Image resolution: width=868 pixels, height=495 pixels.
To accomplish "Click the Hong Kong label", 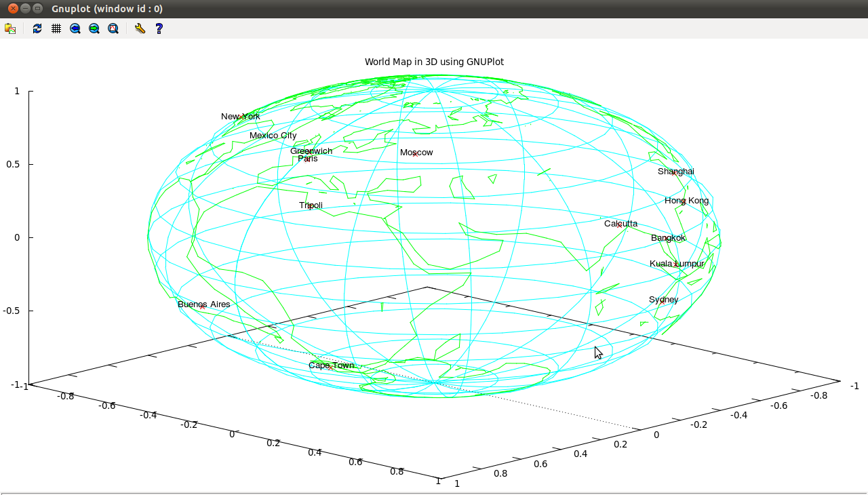I will tap(686, 201).
